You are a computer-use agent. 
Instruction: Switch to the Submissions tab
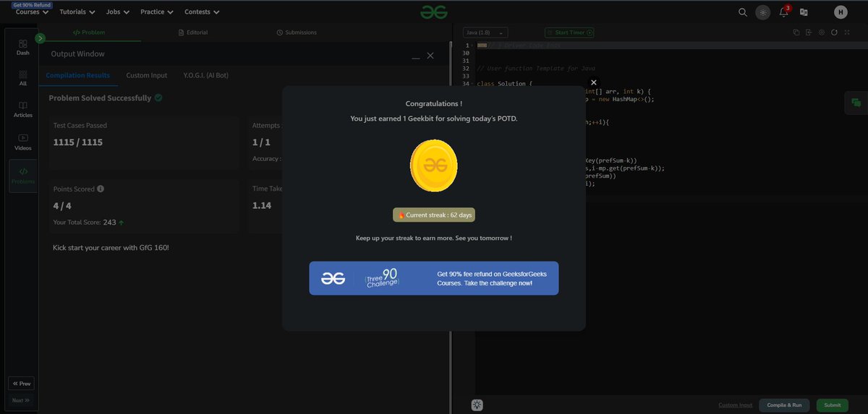point(297,33)
